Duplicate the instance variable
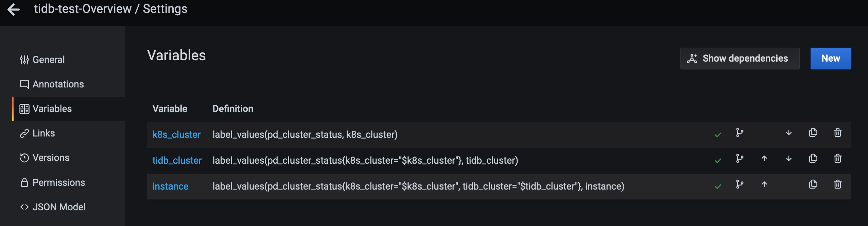Viewport: 868px width, 226px height. pos(813,184)
